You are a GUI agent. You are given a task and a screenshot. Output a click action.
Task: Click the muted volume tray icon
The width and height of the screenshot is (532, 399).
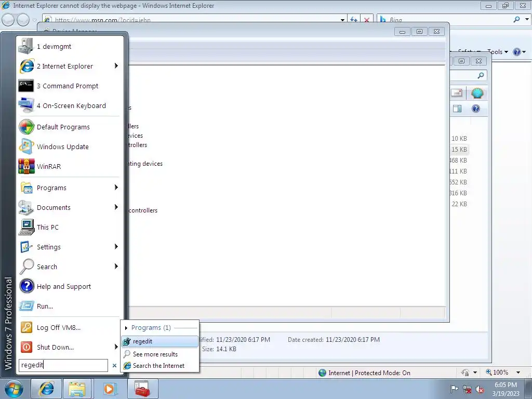tap(480, 389)
